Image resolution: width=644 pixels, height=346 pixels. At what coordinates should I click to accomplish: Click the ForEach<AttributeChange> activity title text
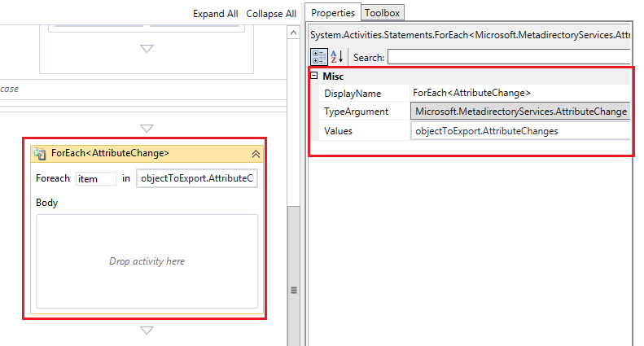[x=110, y=153]
